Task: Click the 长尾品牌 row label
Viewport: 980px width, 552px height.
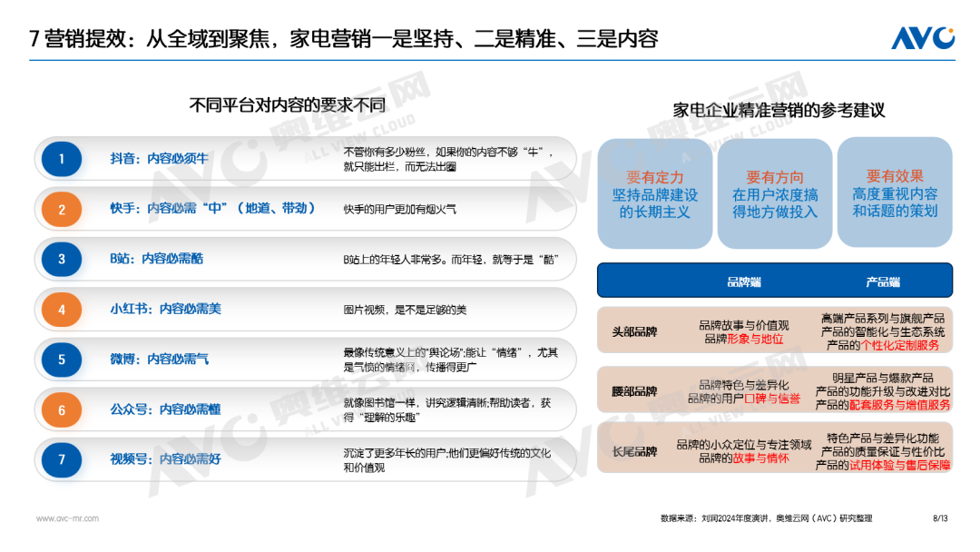Action: coord(634,450)
